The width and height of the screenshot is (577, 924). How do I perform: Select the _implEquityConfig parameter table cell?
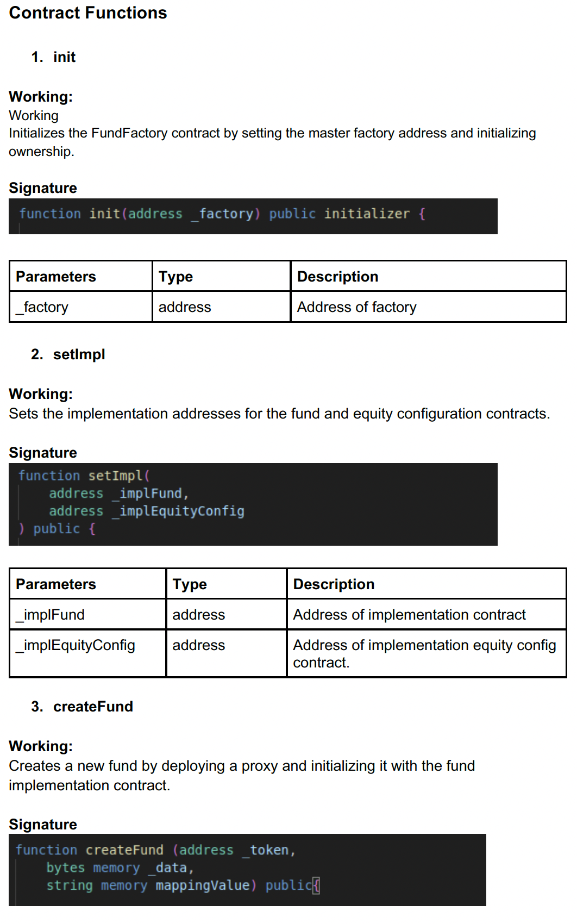coord(87,645)
